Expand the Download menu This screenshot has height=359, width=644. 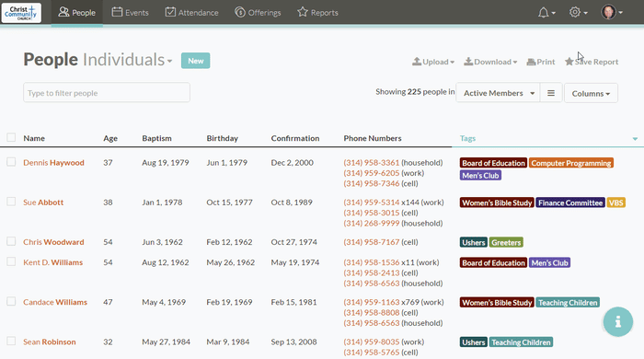tap(490, 62)
